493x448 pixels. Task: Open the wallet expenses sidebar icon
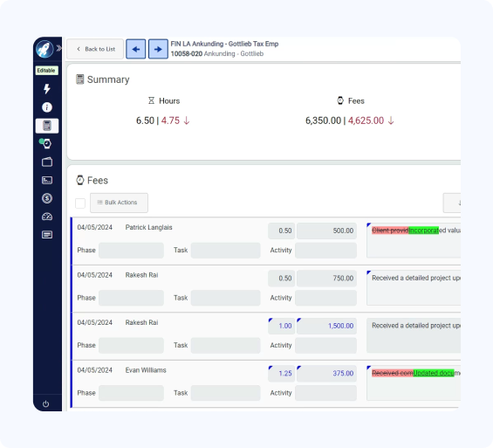47,162
